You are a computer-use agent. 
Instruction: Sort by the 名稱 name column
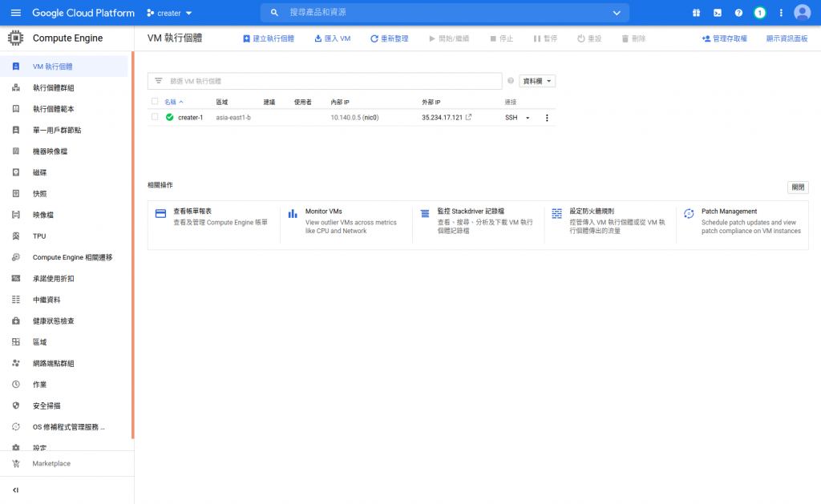tap(173, 102)
